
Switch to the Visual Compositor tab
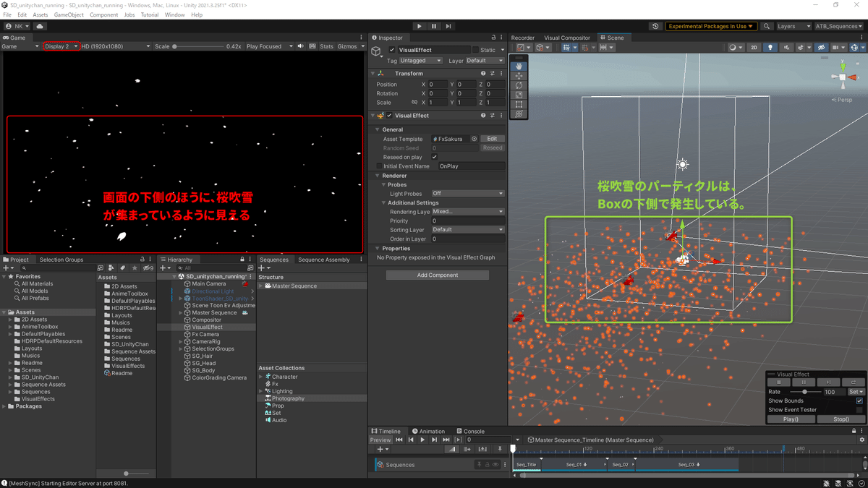coord(567,38)
